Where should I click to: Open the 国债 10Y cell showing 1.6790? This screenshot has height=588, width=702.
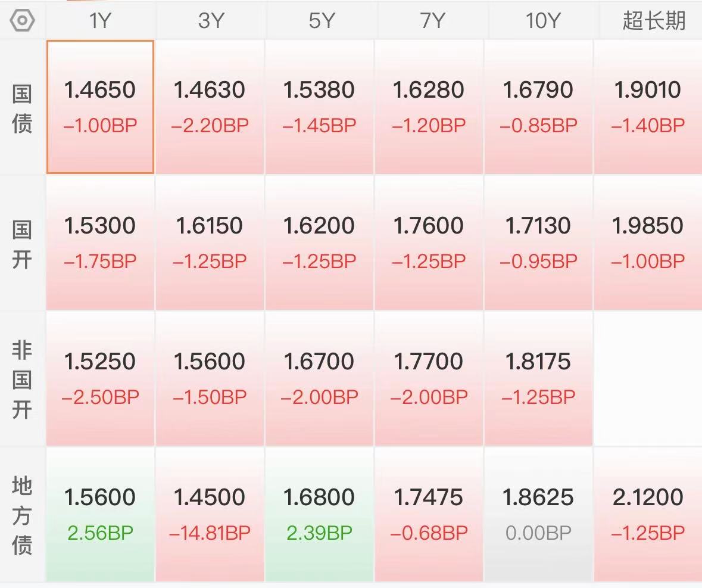pyautogui.click(x=538, y=107)
